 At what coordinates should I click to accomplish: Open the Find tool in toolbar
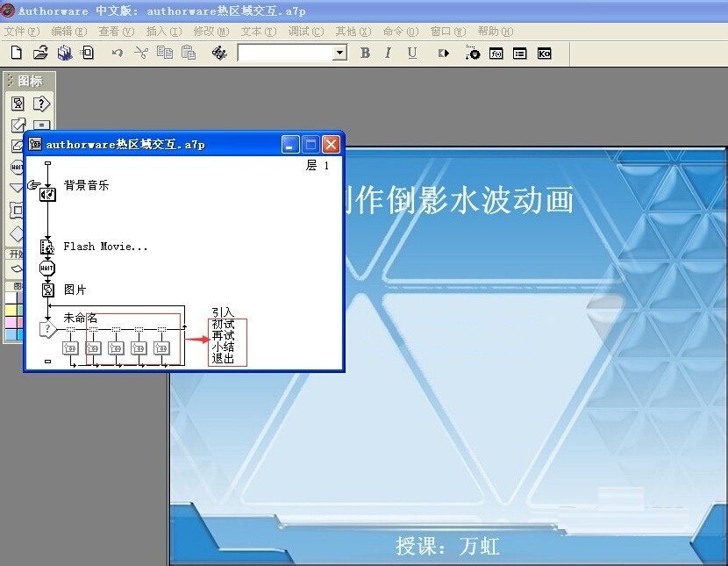click(x=219, y=53)
